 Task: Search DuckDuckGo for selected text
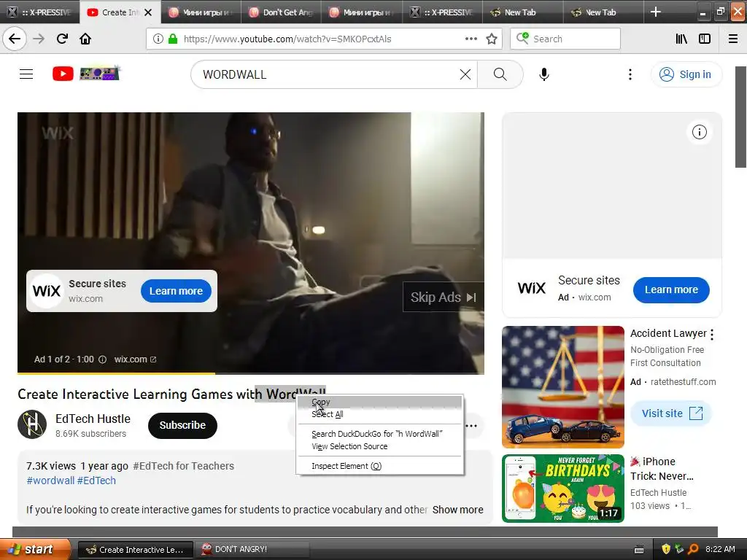(x=379, y=434)
